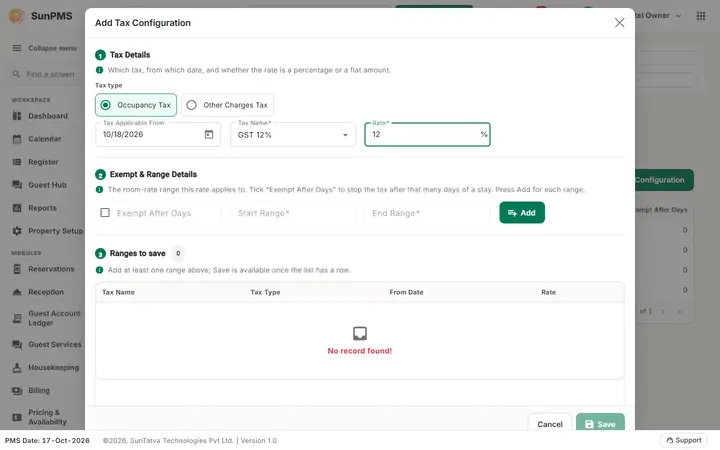The width and height of the screenshot is (720, 450).
Task: Click the Rate input field
Action: [x=427, y=135]
